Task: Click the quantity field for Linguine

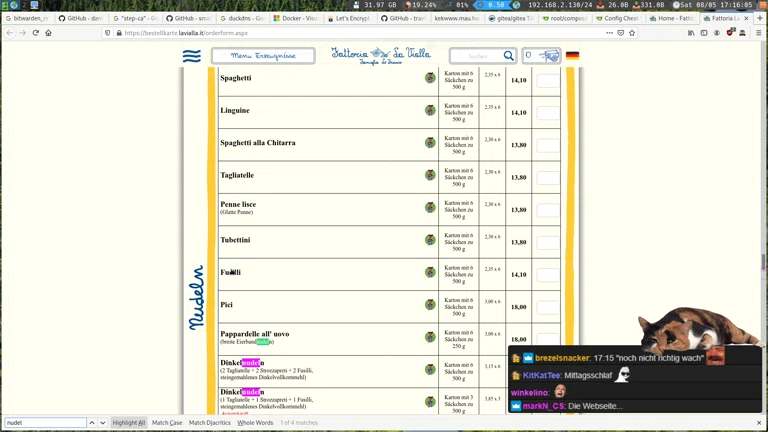Action: click(548, 113)
